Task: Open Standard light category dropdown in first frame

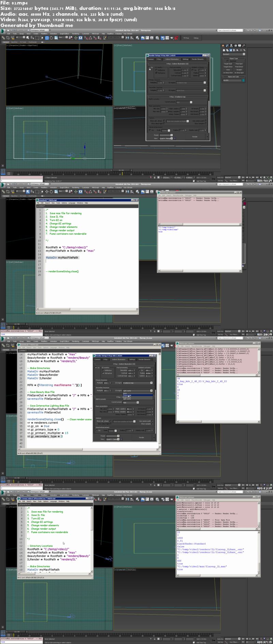Action: (x=234, y=54)
